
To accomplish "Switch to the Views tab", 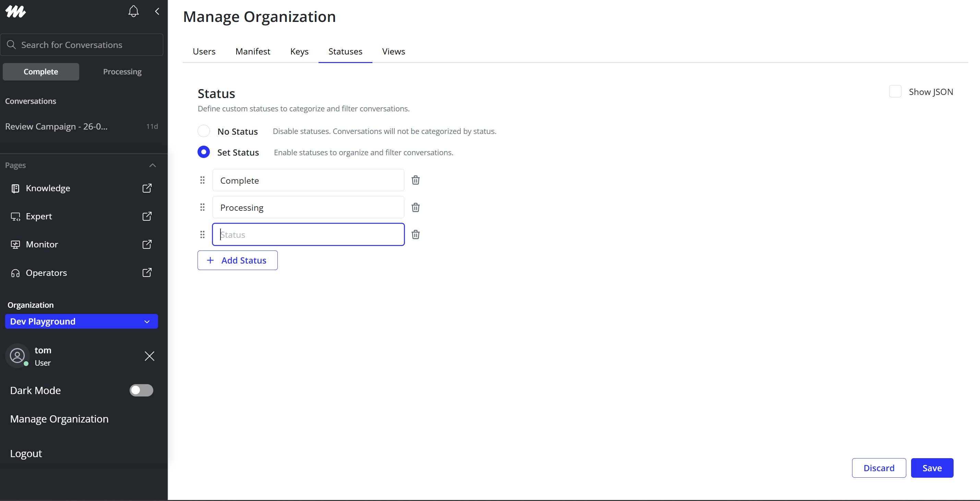I will [393, 51].
